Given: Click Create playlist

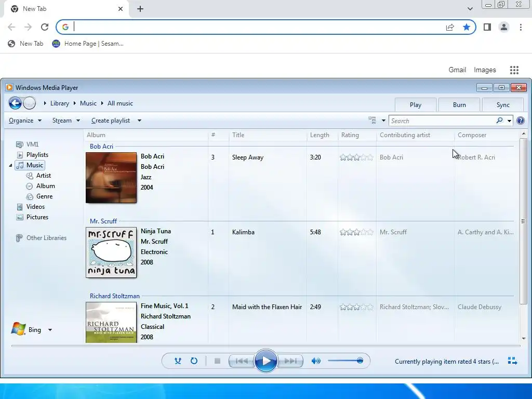Looking at the screenshot, I should click(x=111, y=121).
